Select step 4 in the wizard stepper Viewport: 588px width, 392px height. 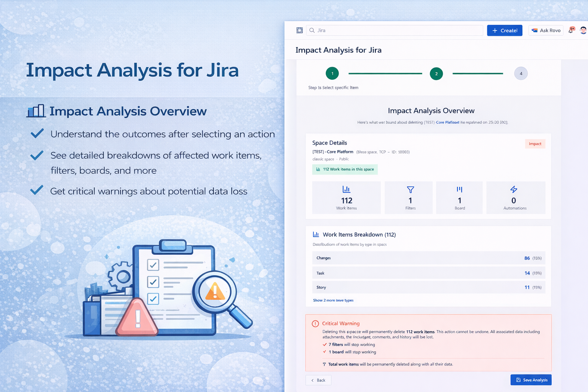point(521,73)
